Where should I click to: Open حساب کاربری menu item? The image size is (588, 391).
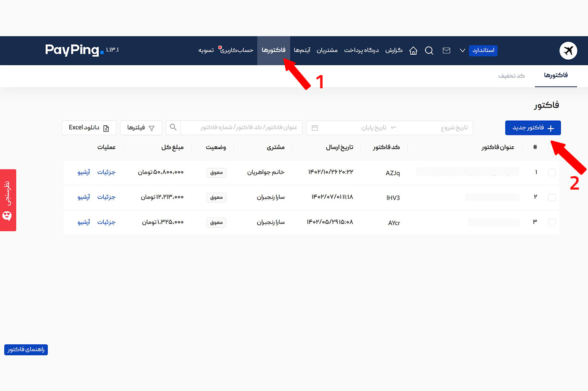click(x=236, y=50)
